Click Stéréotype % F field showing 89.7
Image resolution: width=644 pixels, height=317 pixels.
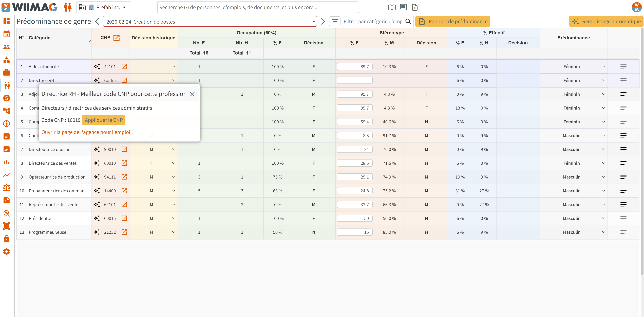point(354,67)
